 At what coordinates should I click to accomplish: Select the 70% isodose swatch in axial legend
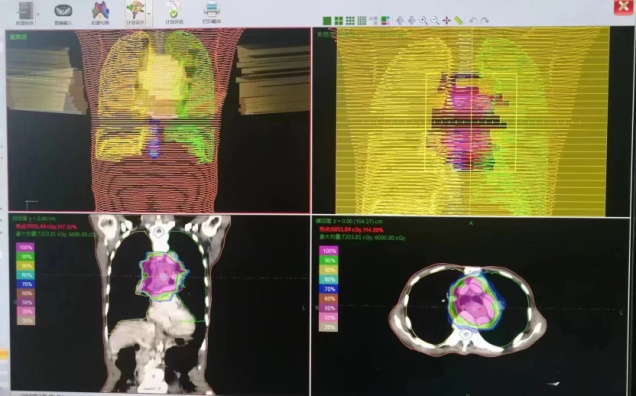point(329,289)
